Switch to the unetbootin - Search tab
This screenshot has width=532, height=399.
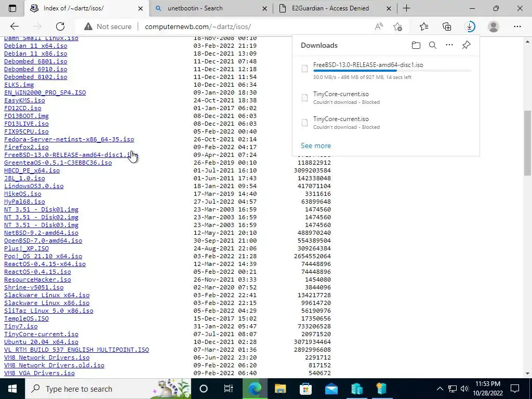pos(210,8)
